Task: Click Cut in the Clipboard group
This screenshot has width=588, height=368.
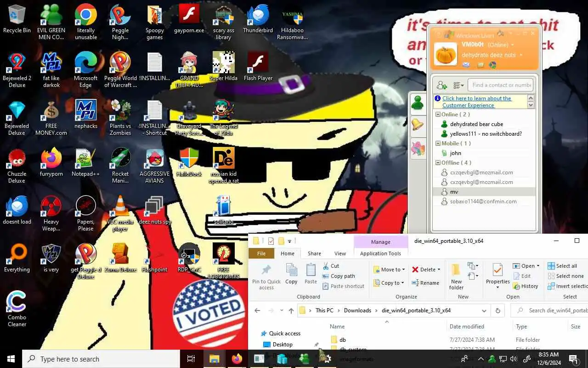Action: 331,266
